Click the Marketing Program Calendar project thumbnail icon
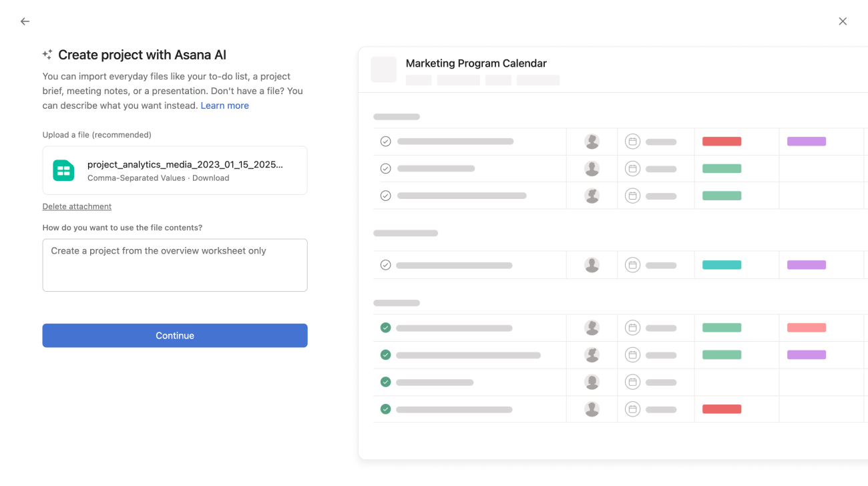 point(384,69)
